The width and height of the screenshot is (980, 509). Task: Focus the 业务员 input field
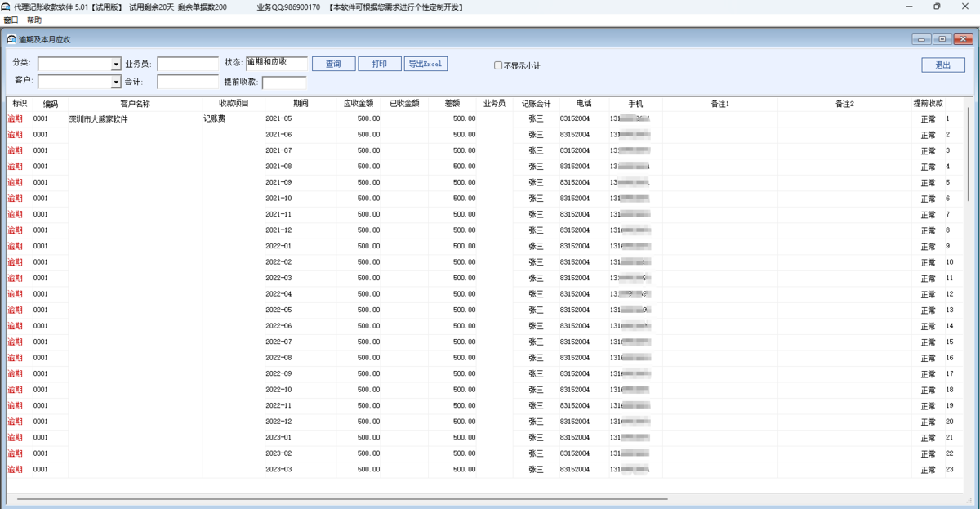coord(188,65)
